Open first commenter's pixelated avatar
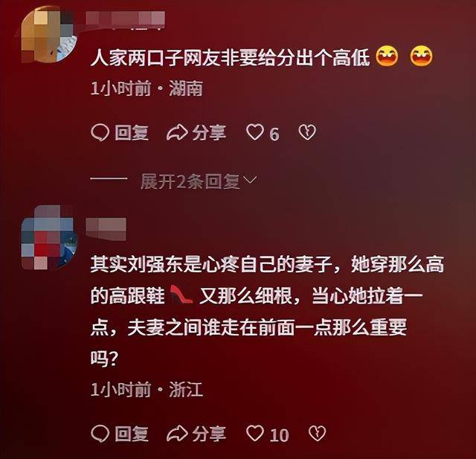 48,35
